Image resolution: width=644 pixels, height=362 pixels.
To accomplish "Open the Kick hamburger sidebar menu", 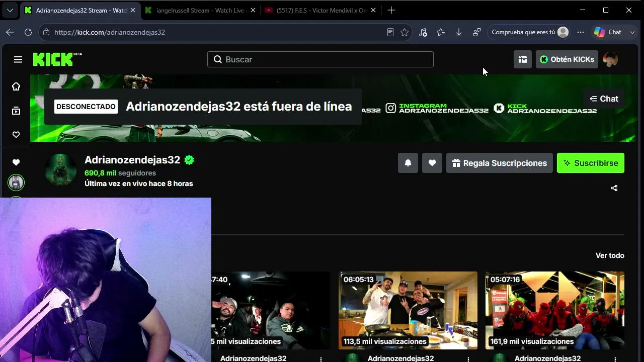I will coord(18,59).
